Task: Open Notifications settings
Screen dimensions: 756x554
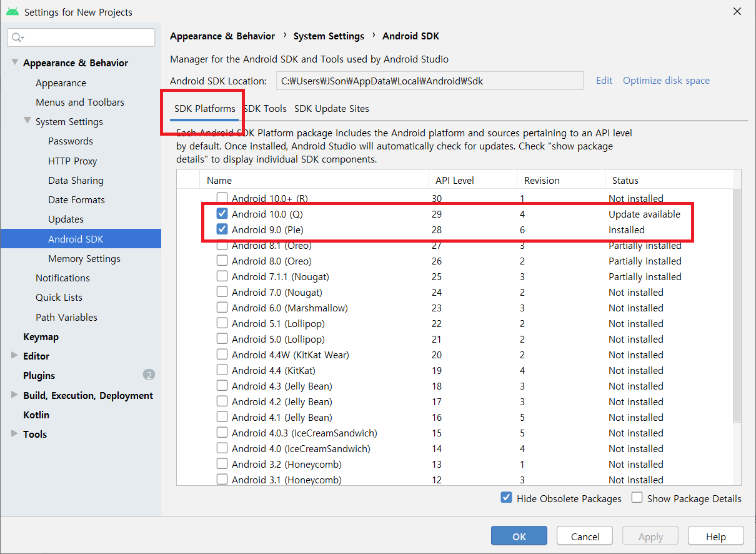Action: pos(62,278)
